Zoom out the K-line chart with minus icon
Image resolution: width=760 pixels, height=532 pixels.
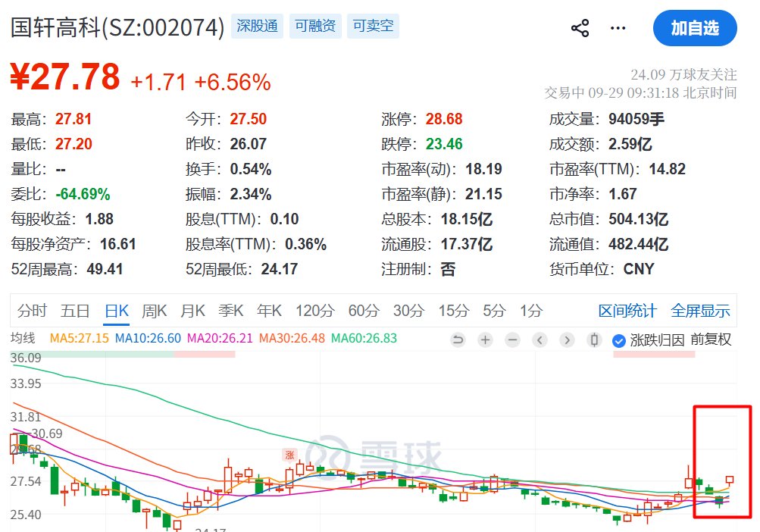tap(512, 340)
